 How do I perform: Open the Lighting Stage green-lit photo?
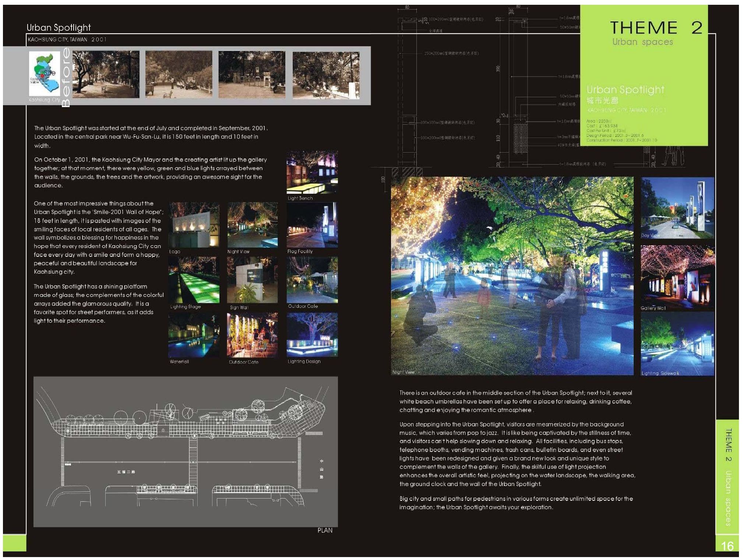click(194, 280)
